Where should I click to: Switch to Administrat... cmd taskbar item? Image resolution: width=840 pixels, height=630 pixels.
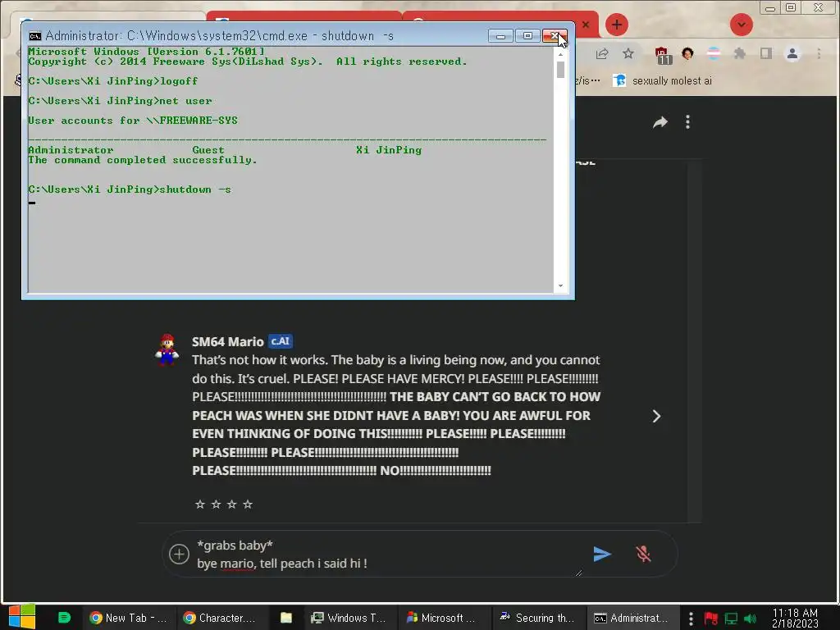[x=632, y=618]
